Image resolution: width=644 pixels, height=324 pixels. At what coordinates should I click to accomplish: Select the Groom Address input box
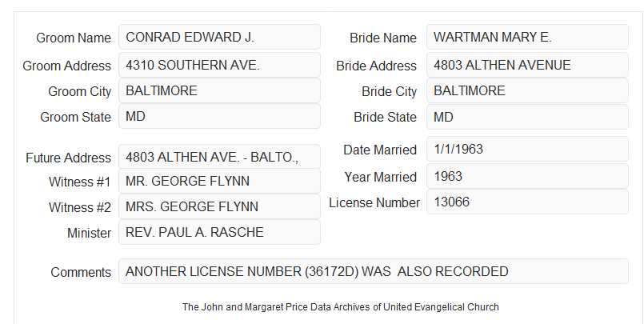click(x=219, y=65)
